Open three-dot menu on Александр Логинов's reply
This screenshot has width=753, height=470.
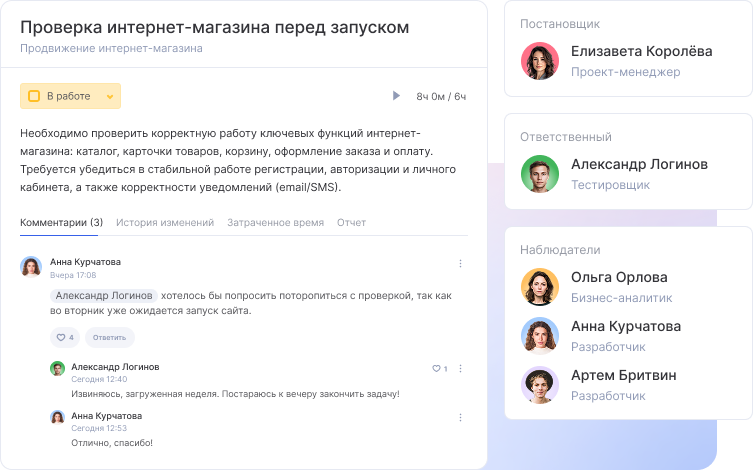460,368
